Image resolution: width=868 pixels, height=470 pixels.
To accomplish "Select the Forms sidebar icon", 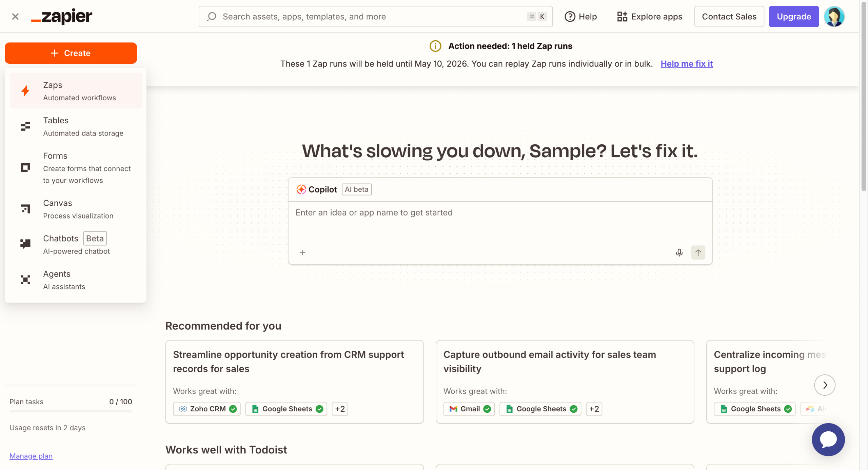I will click(25, 168).
